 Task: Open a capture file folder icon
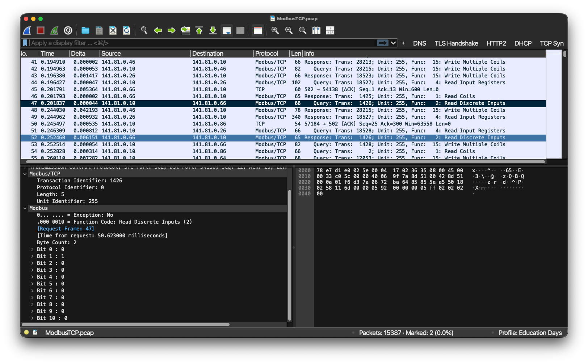[x=85, y=30]
